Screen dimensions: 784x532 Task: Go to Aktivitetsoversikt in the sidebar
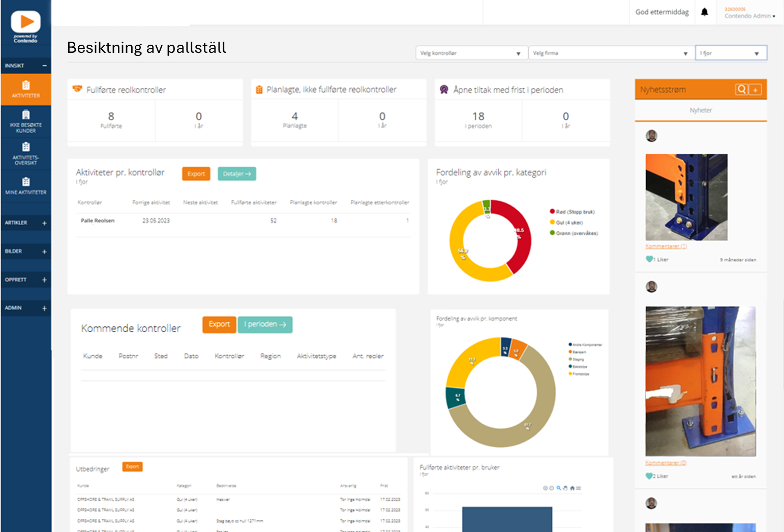[x=26, y=153]
